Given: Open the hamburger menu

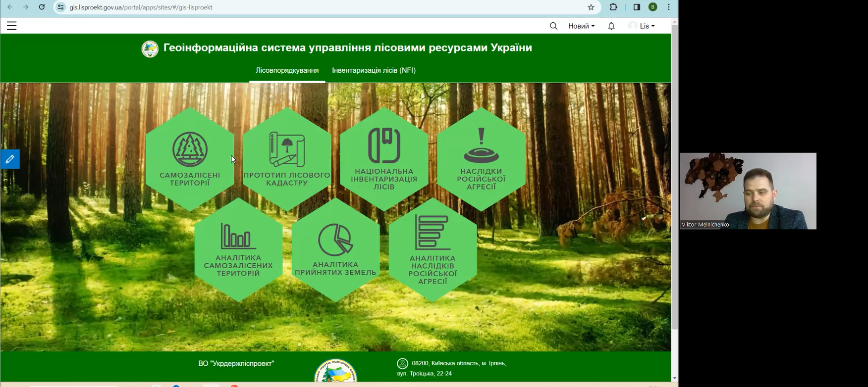Looking at the screenshot, I should [x=11, y=26].
